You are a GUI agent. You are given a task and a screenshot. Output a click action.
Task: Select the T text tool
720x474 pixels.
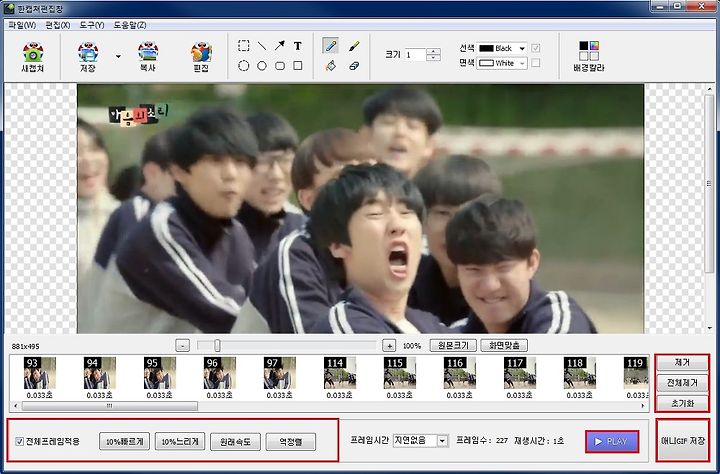tap(298, 45)
